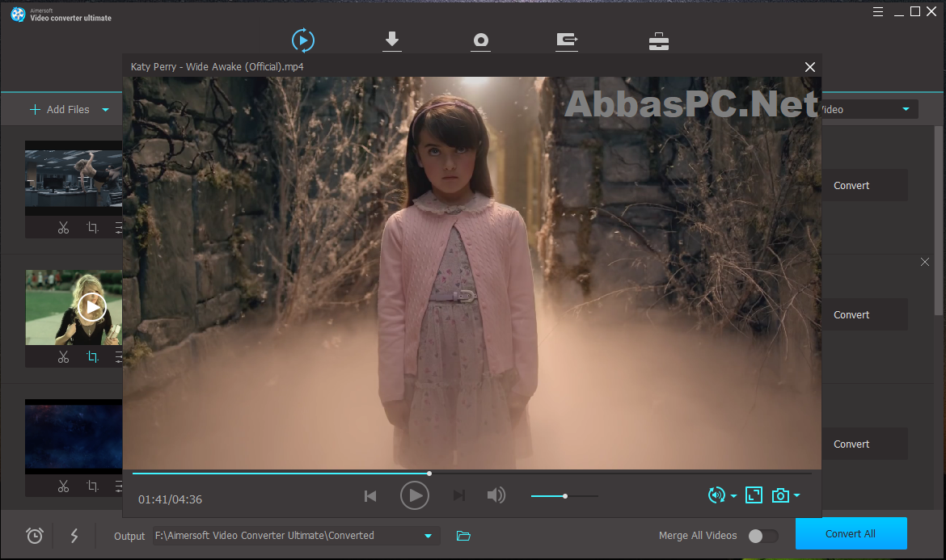
Task: Click the file list vertical scrollbar
Action: (938, 220)
